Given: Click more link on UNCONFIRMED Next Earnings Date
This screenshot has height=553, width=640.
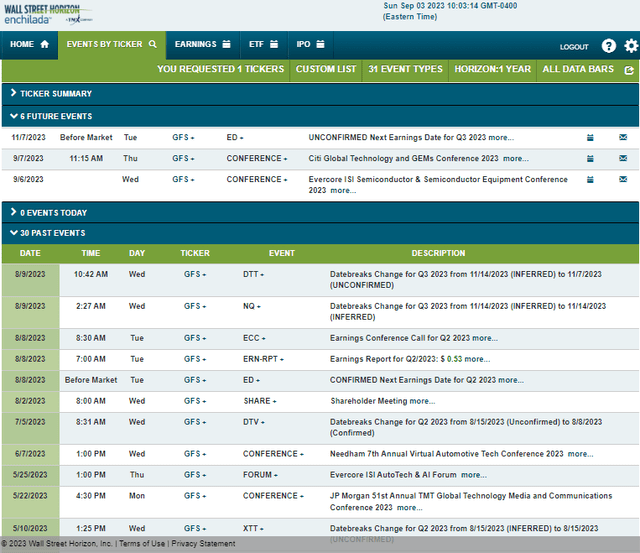Looking at the screenshot, I should [501, 138].
